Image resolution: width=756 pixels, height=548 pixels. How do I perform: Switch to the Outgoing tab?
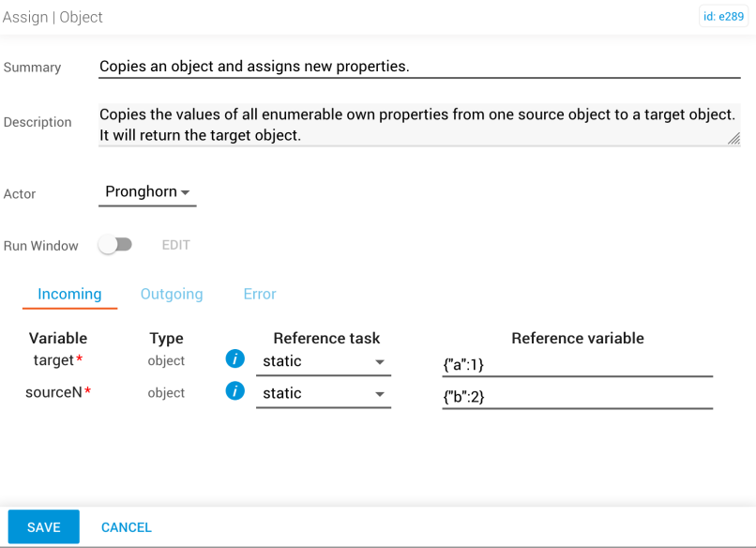(x=172, y=294)
